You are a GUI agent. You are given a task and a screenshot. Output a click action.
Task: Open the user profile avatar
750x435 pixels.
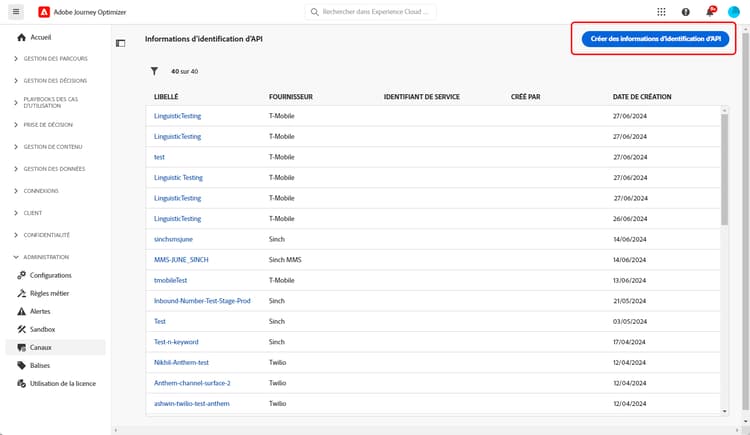tap(734, 12)
